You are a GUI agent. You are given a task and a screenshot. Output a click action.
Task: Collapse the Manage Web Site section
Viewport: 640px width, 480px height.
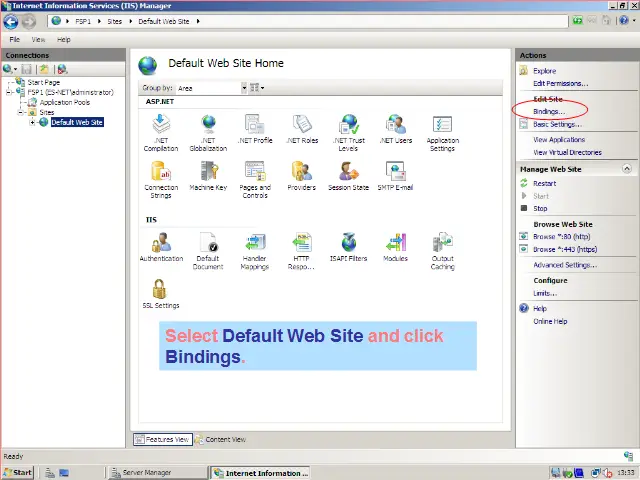coord(627,169)
